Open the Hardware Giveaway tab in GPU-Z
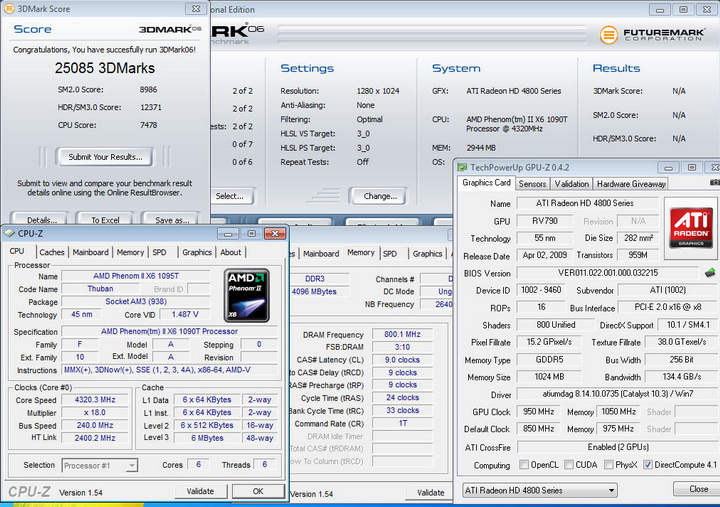This screenshot has width=720, height=507. [631, 184]
